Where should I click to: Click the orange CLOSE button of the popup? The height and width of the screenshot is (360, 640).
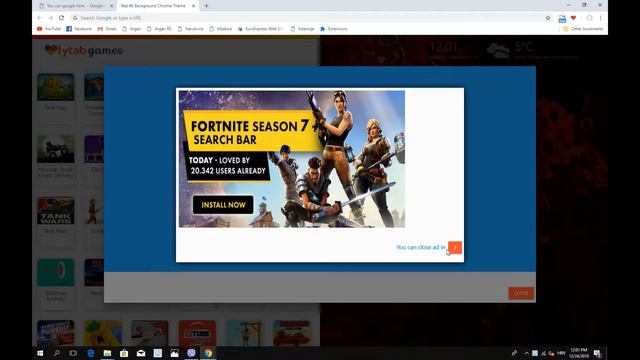tap(521, 293)
